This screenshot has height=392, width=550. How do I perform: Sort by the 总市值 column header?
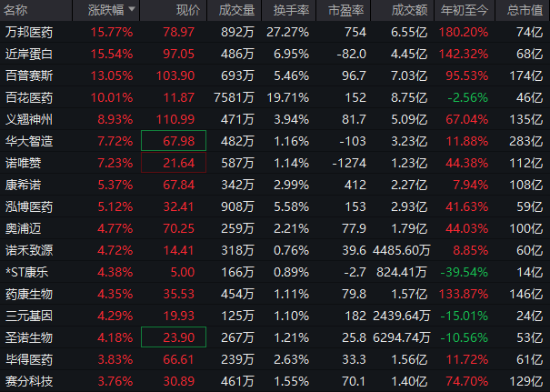(525, 10)
